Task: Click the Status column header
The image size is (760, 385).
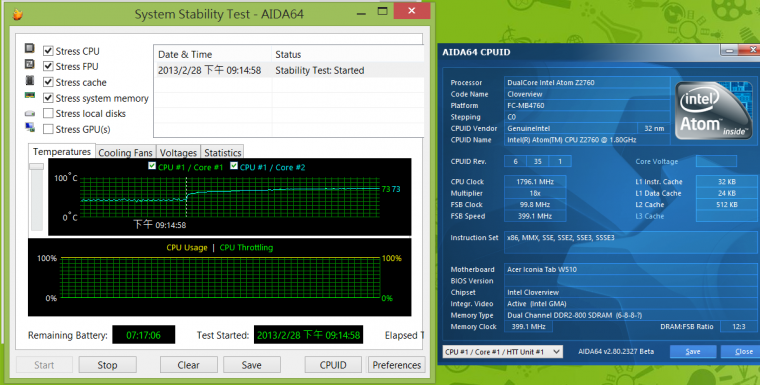Action: (348, 54)
